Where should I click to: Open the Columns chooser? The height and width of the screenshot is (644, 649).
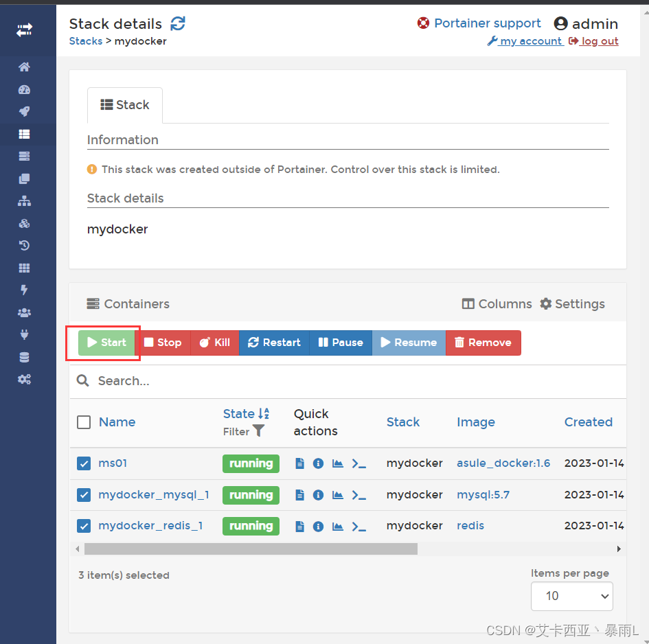point(497,303)
